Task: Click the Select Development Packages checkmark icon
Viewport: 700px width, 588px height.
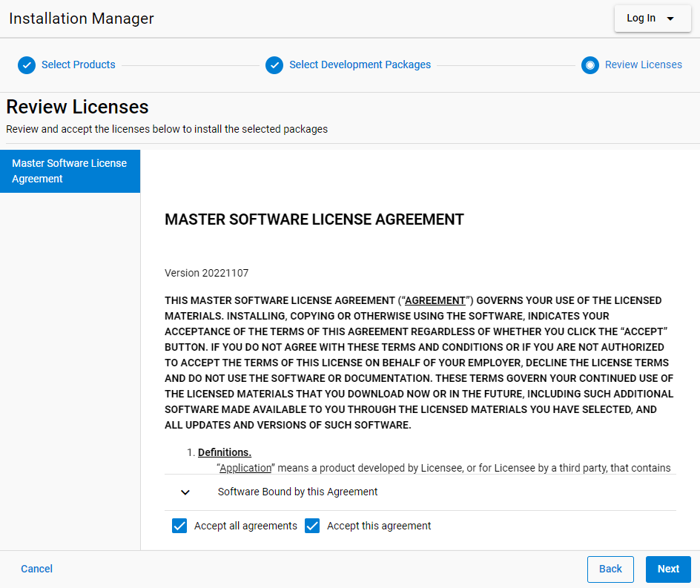Action: click(x=274, y=65)
